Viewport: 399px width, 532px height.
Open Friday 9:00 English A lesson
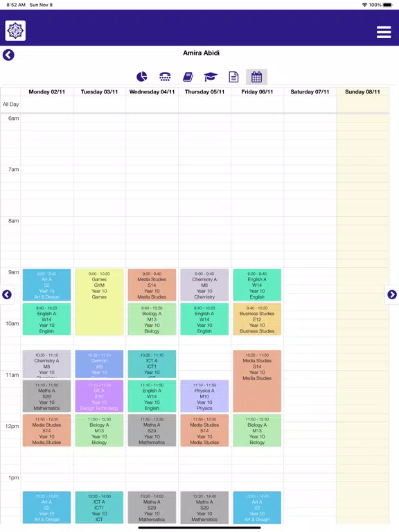pyautogui.click(x=257, y=285)
